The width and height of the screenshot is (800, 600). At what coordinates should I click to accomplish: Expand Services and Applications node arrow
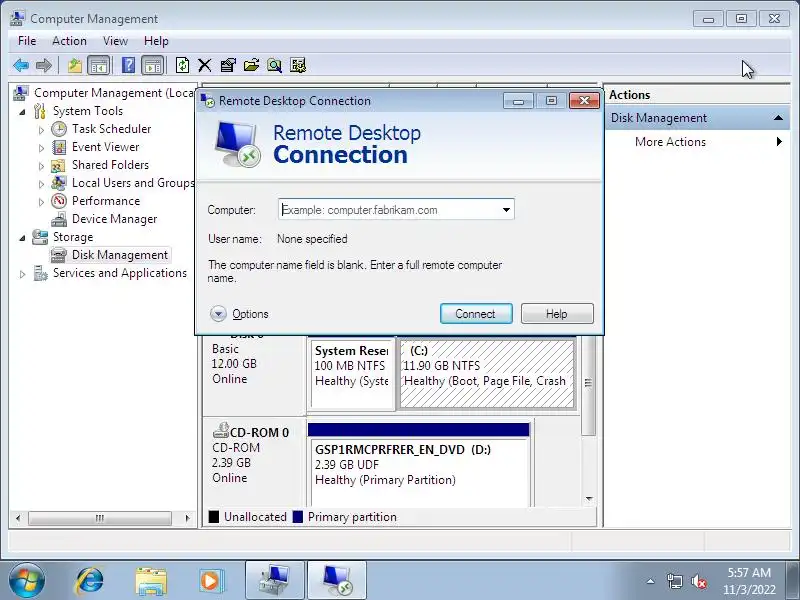pyautogui.click(x=22, y=273)
